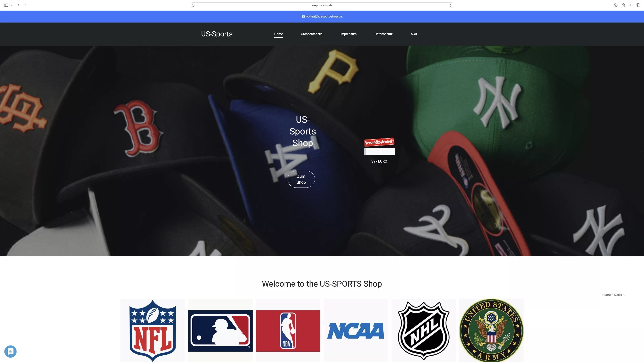Open the sidebar chevron dropdown
This screenshot has height=362, width=644.
click(x=11, y=5)
